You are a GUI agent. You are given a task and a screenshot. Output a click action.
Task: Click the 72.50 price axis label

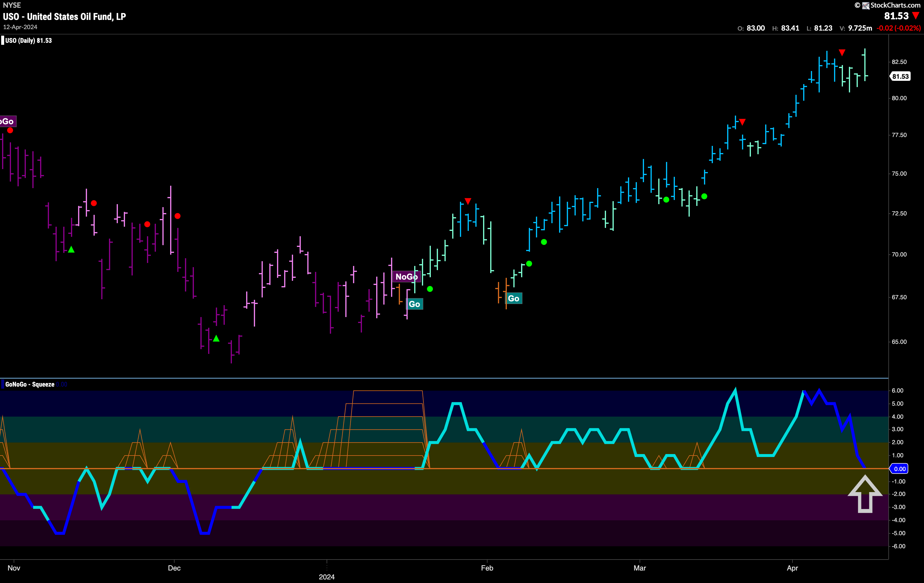pos(899,214)
